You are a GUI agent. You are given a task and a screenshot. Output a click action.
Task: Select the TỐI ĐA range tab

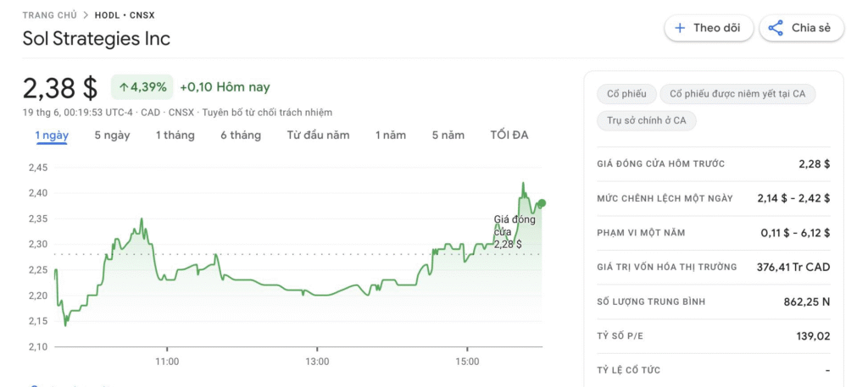(x=509, y=135)
